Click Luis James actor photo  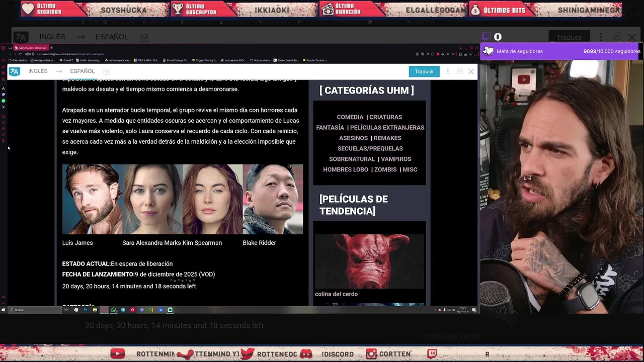click(x=92, y=199)
